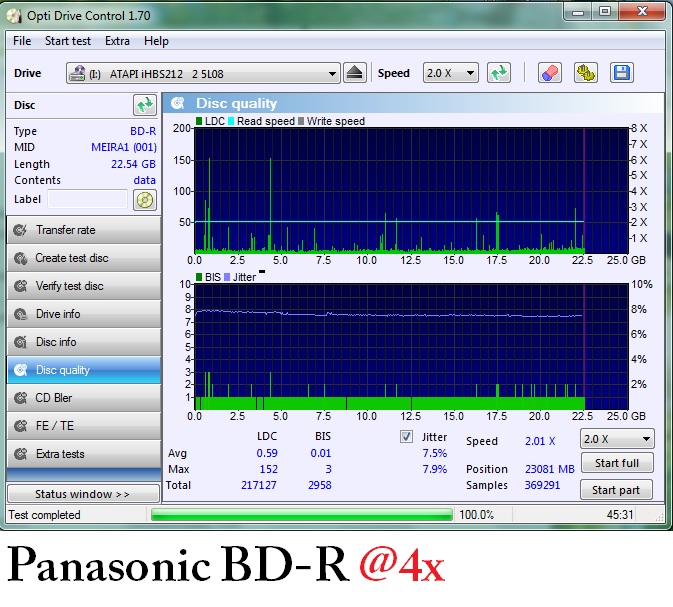Click the average jitter value 7.5%

(434, 453)
